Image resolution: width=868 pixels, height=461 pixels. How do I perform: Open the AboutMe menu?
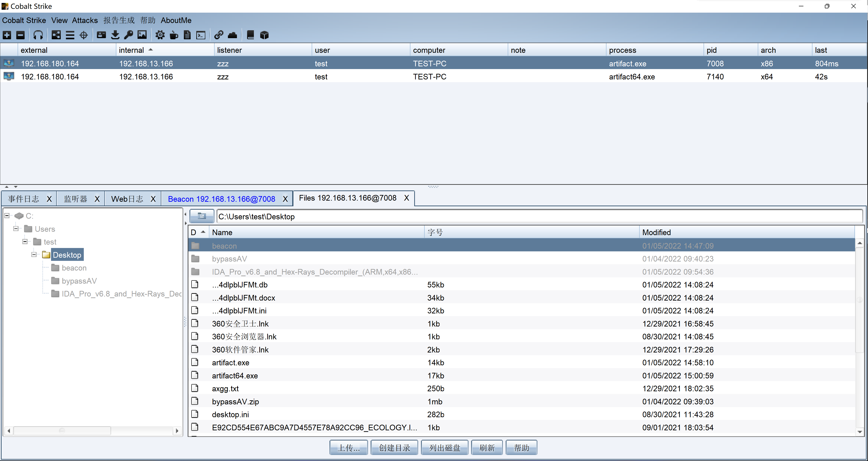176,20
